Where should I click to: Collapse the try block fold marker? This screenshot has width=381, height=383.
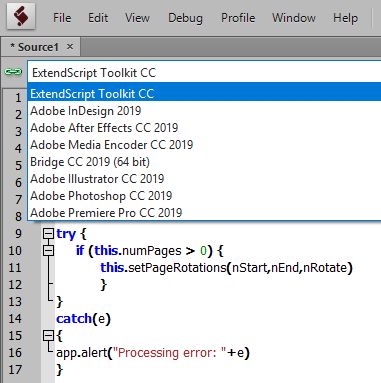click(48, 234)
